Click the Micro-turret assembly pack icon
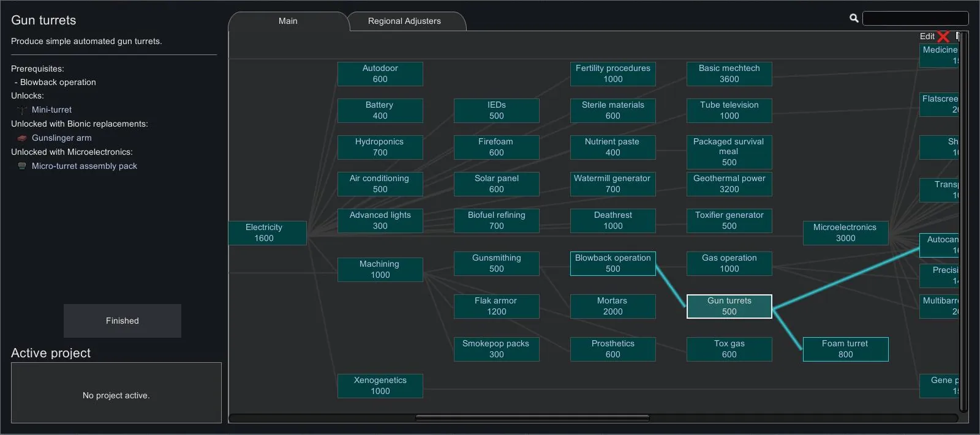This screenshot has width=980, height=435. (22, 166)
